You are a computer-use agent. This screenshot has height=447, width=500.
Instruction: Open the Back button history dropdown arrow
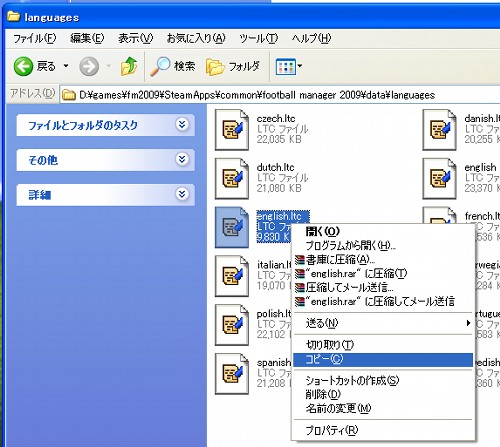(x=66, y=66)
